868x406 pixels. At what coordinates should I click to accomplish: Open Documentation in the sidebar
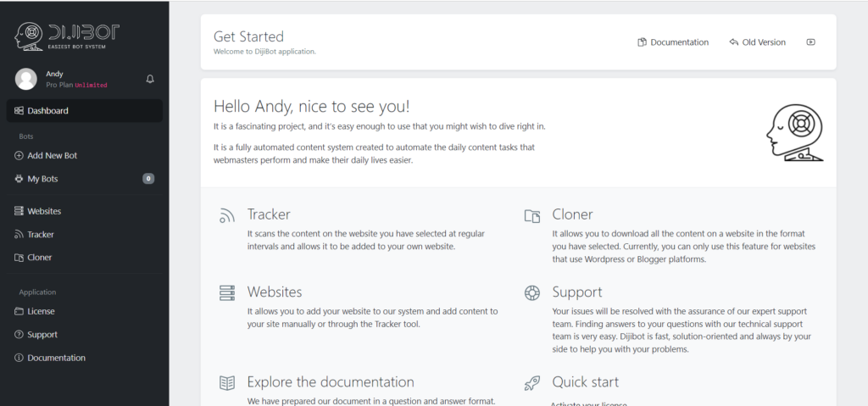(x=85, y=358)
